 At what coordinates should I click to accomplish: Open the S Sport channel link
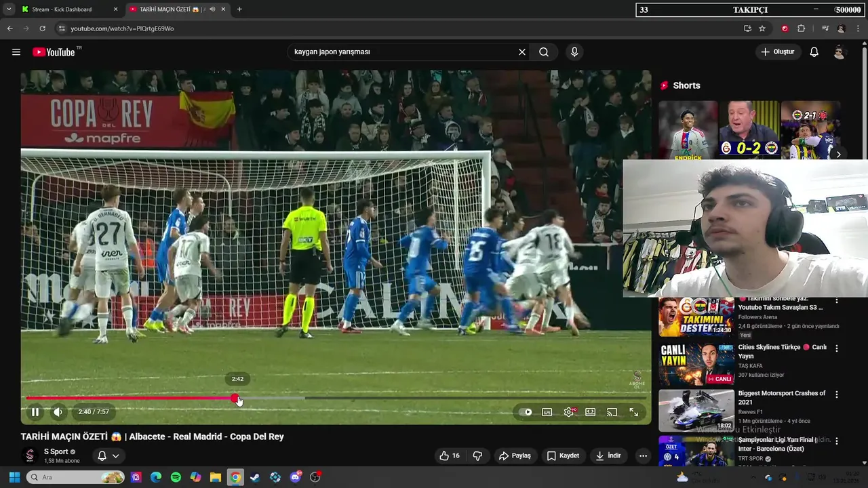(x=56, y=452)
